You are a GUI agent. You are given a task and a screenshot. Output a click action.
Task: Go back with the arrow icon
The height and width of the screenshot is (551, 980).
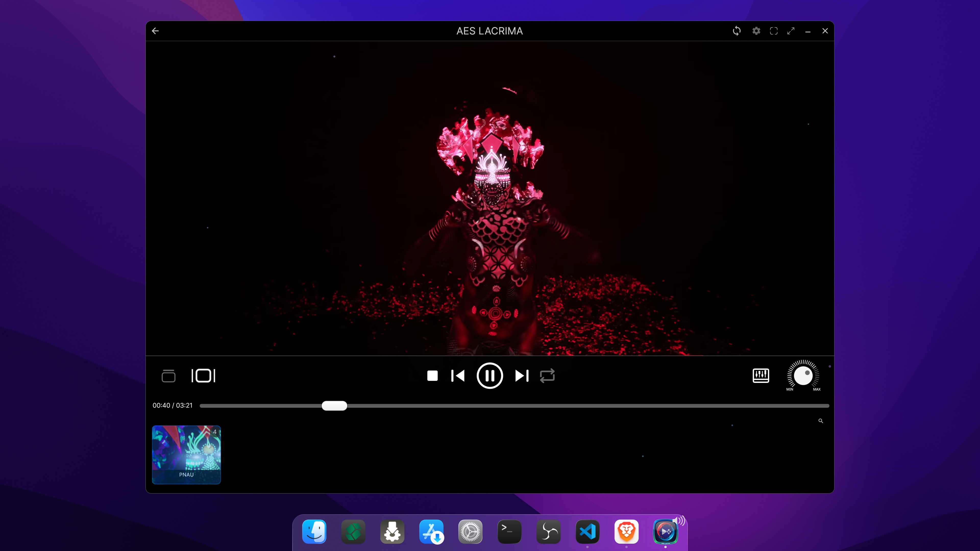(155, 31)
